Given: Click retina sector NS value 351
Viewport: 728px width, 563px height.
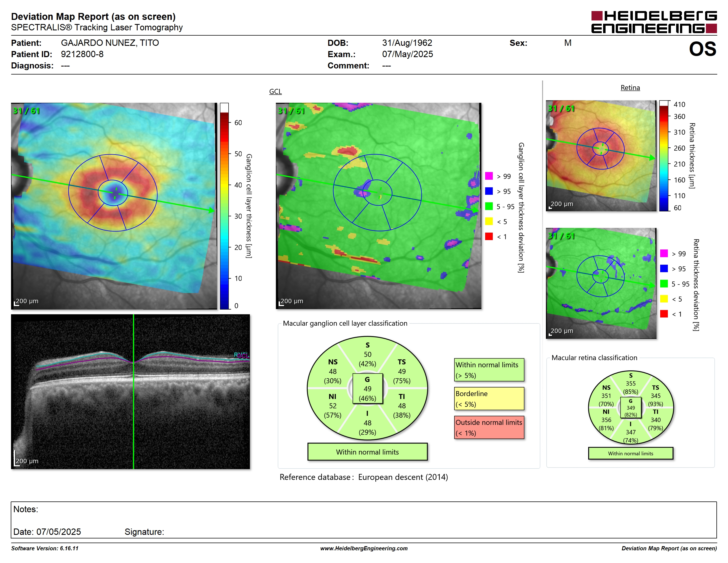Looking at the screenshot, I should [606, 395].
